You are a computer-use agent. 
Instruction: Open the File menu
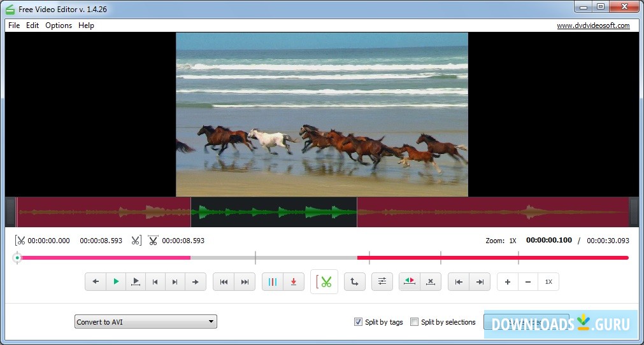(x=14, y=25)
